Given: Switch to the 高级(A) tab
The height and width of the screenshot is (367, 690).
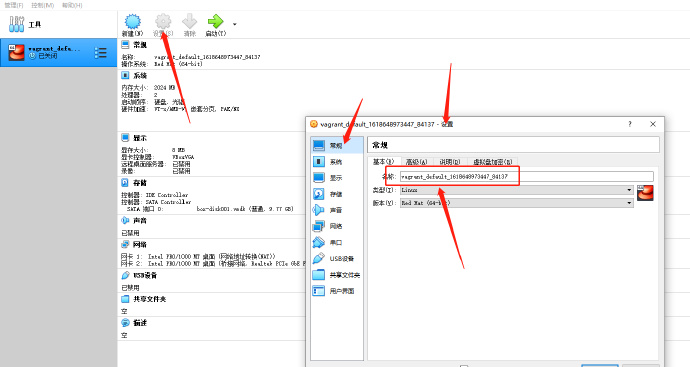Looking at the screenshot, I should pyautogui.click(x=416, y=162).
